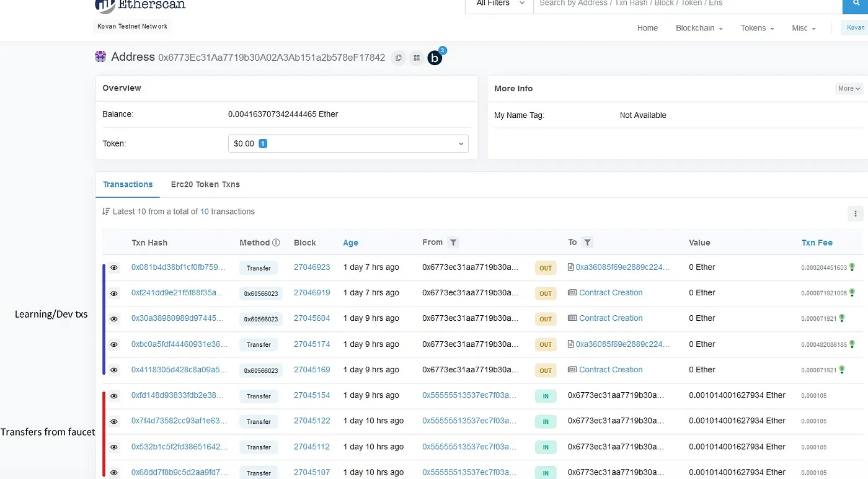Image resolution: width=868 pixels, height=479 pixels.
Task: Toggle the eye icon on the bottom transaction row
Action: pos(113,472)
